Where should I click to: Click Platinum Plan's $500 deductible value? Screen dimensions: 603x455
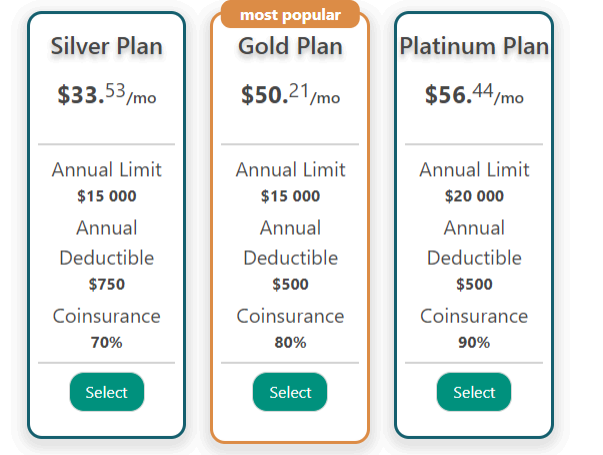tap(474, 284)
